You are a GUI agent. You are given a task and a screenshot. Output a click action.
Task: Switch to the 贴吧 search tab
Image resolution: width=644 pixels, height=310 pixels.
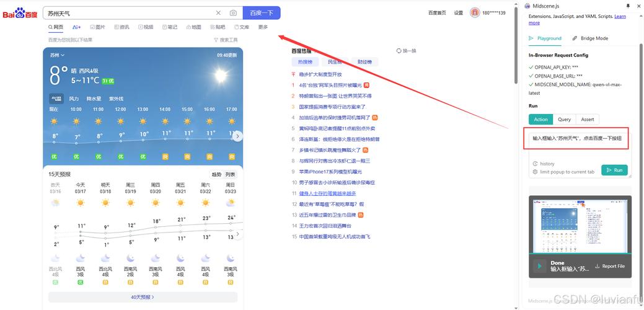(x=218, y=27)
